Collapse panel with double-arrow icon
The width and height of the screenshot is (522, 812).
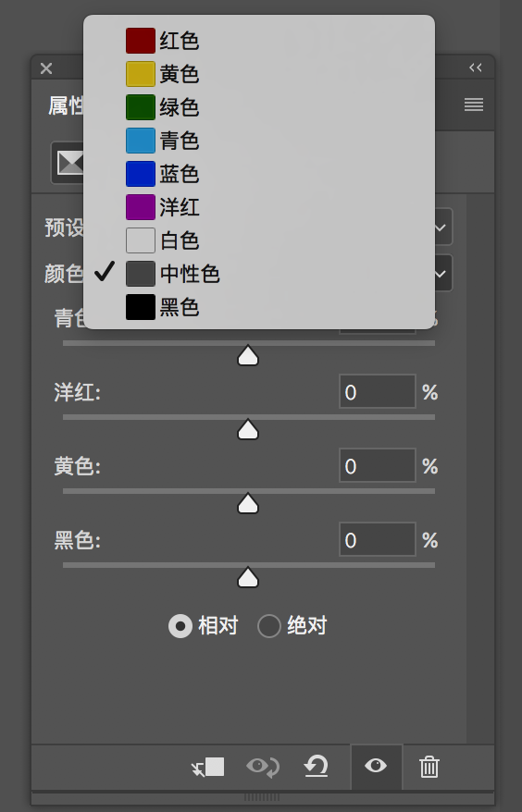pos(476,68)
